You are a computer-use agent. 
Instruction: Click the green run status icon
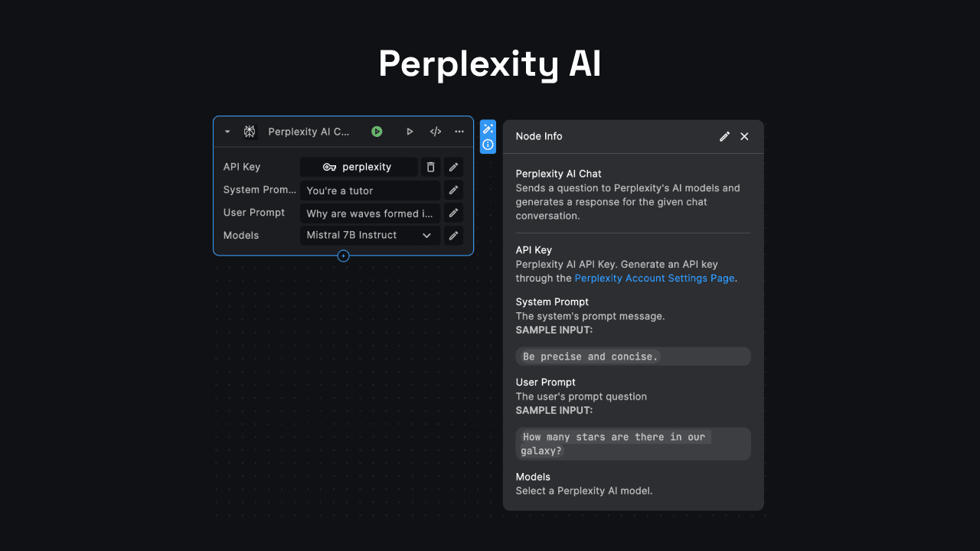[x=377, y=132]
